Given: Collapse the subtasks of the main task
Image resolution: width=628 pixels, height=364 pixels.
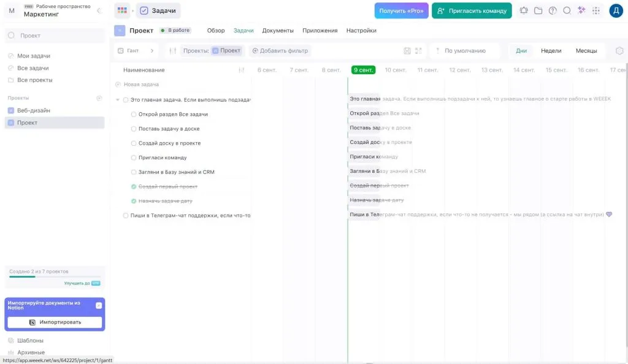Looking at the screenshot, I should click(117, 98).
